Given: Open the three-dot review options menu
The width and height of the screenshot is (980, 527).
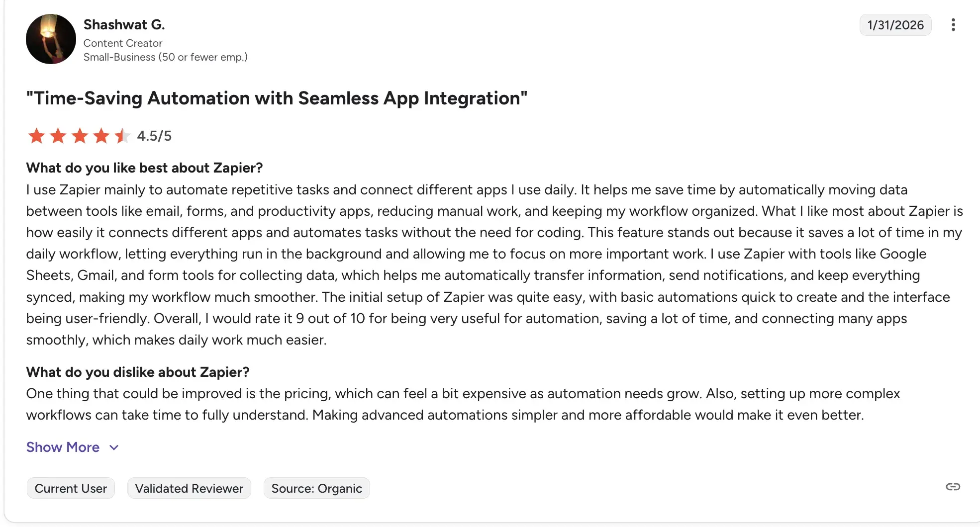Looking at the screenshot, I should point(953,25).
